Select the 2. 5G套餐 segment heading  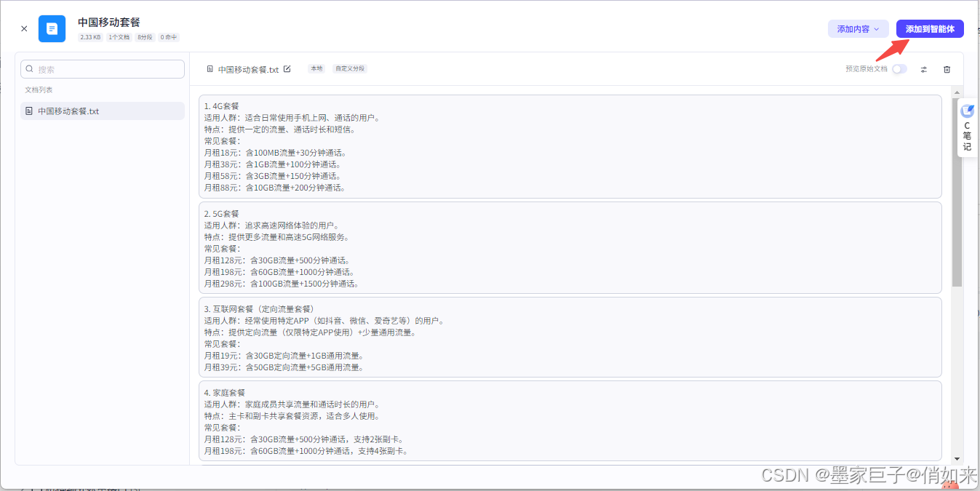pyautogui.click(x=221, y=214)
